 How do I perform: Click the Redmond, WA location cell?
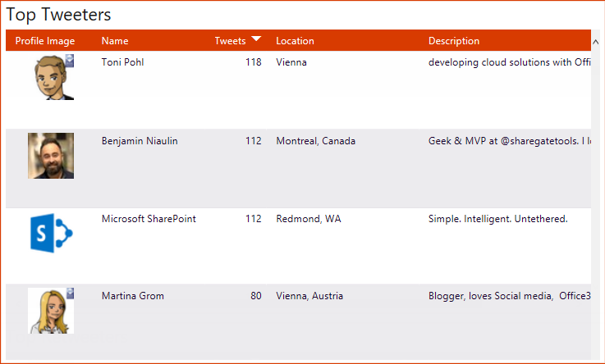click(309, 219)
